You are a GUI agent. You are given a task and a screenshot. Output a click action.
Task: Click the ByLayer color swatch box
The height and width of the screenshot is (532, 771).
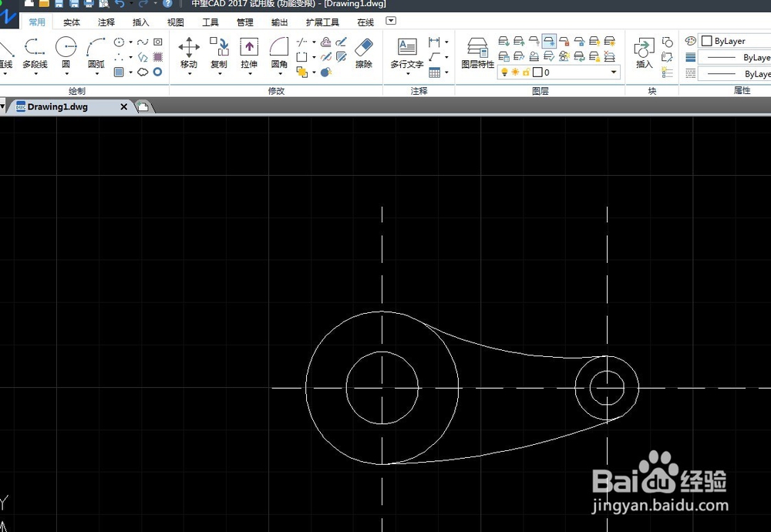pos(706,41)
